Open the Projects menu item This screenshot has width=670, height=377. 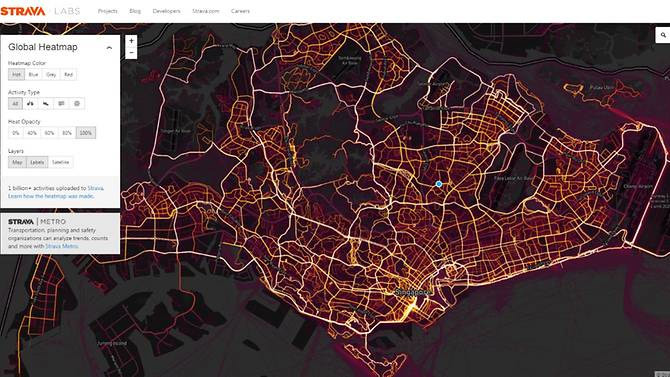pos(108,11)
